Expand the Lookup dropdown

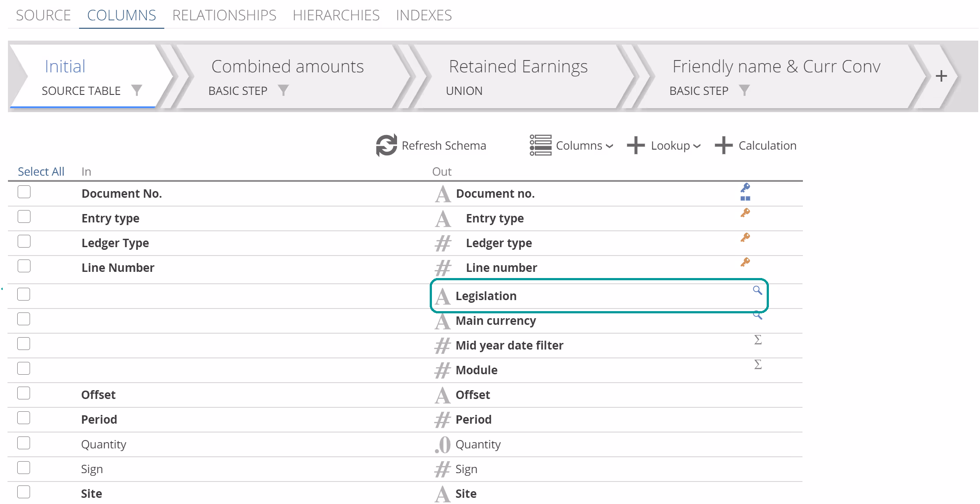(664, 146)
